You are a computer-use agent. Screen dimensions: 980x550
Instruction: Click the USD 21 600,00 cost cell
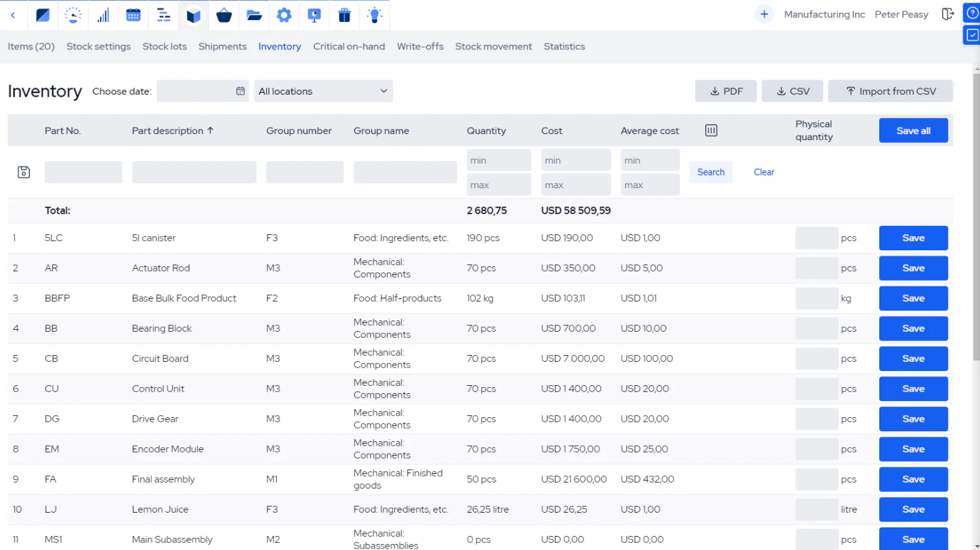click(574, 479)
